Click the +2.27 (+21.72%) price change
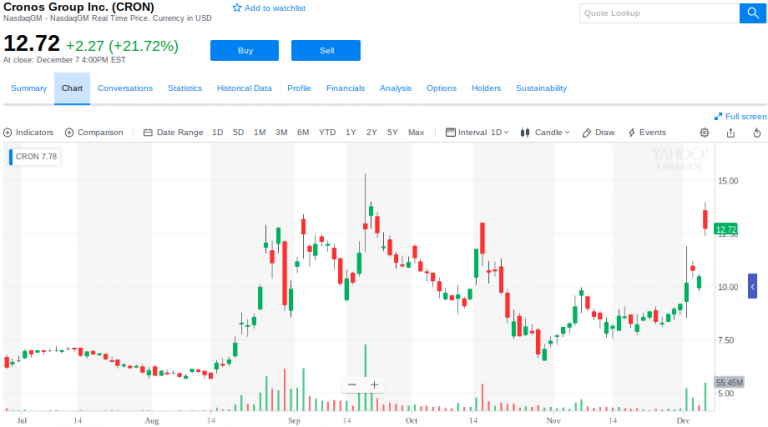The width and height of the screenshot is (768, 427). tap(122, 46)
